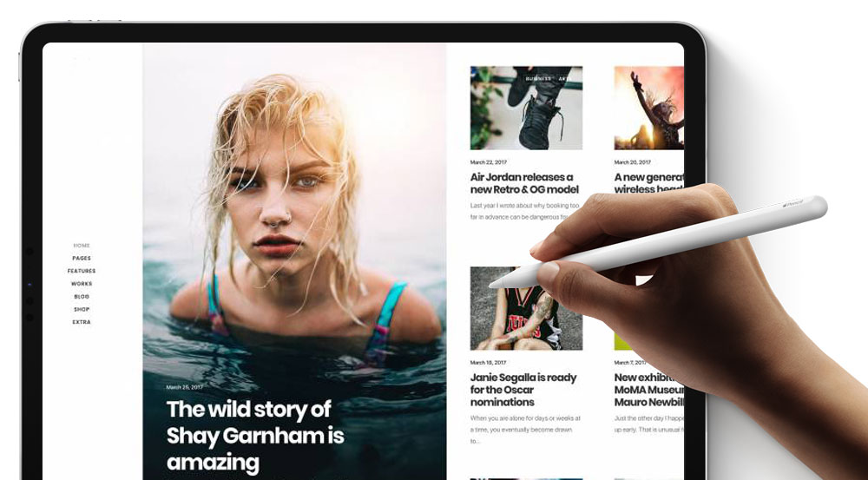Select the BUSINESS tag on sneaker image

click(x=538, y=79)
